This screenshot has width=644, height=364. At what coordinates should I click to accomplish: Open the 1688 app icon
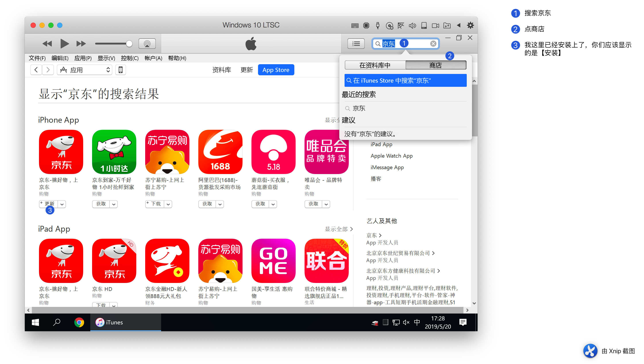pyautogui.click(x=220, y=152)
